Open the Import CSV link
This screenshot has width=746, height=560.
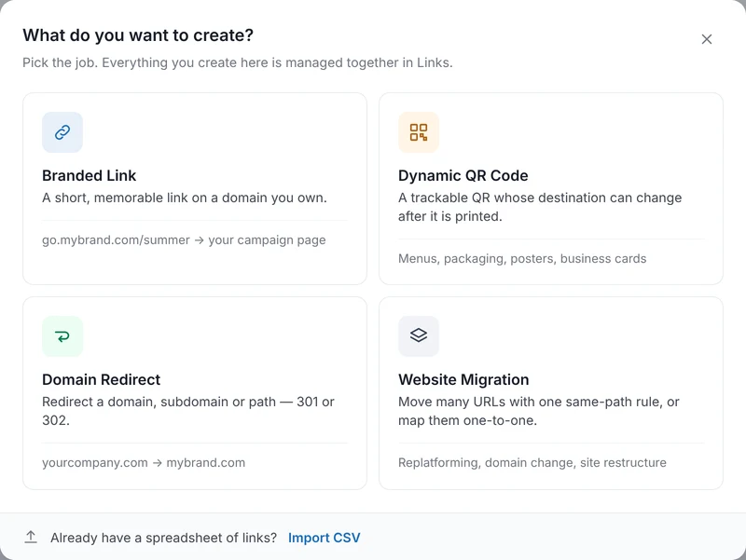click(x=324, y=538)
